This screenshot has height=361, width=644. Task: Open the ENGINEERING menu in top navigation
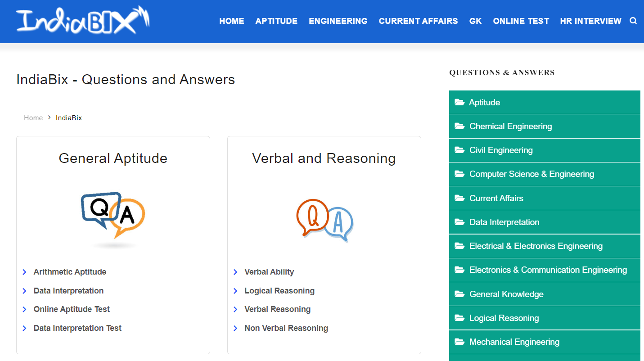click(x=338, y=21)
